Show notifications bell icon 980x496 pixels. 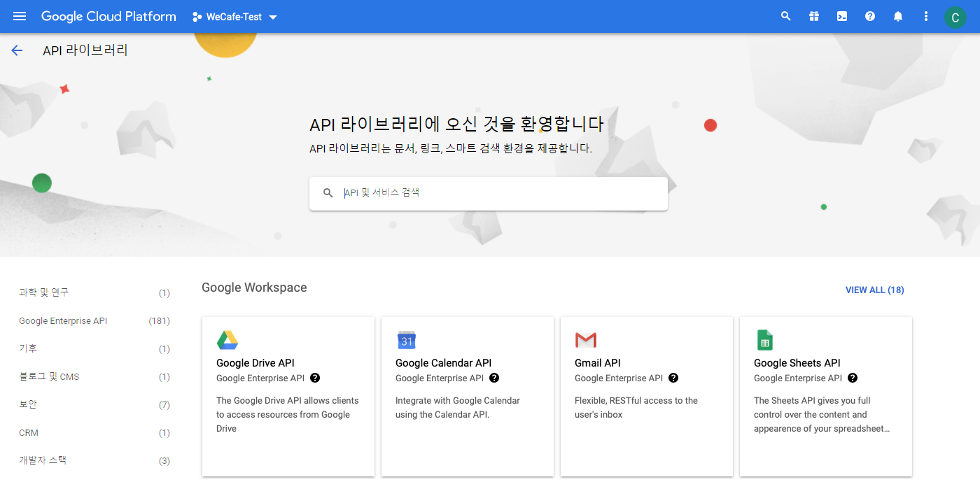898,16
